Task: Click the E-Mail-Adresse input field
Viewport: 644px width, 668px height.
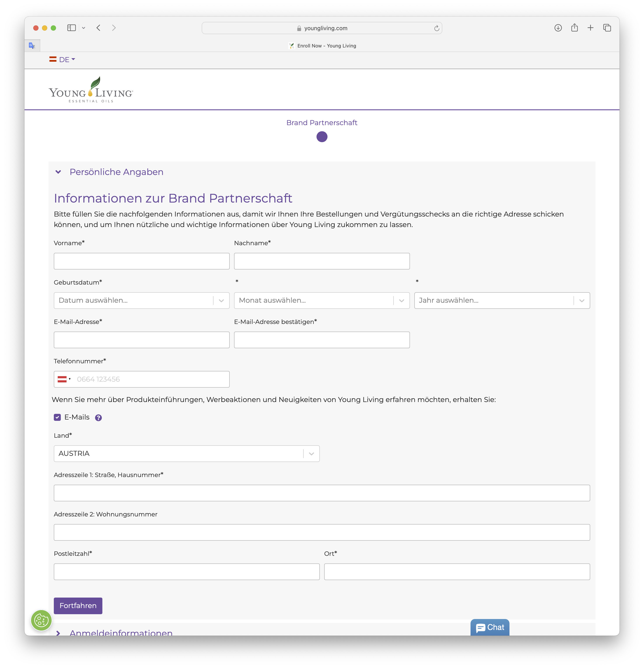Action: (x=142, y=340)
